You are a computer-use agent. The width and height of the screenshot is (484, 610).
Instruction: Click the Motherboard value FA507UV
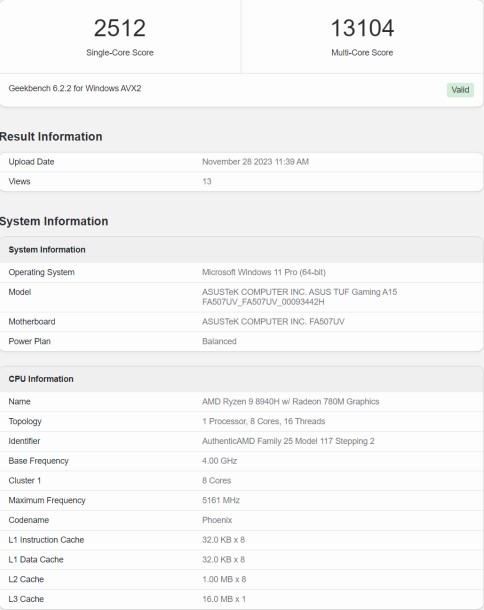(273, 322)
